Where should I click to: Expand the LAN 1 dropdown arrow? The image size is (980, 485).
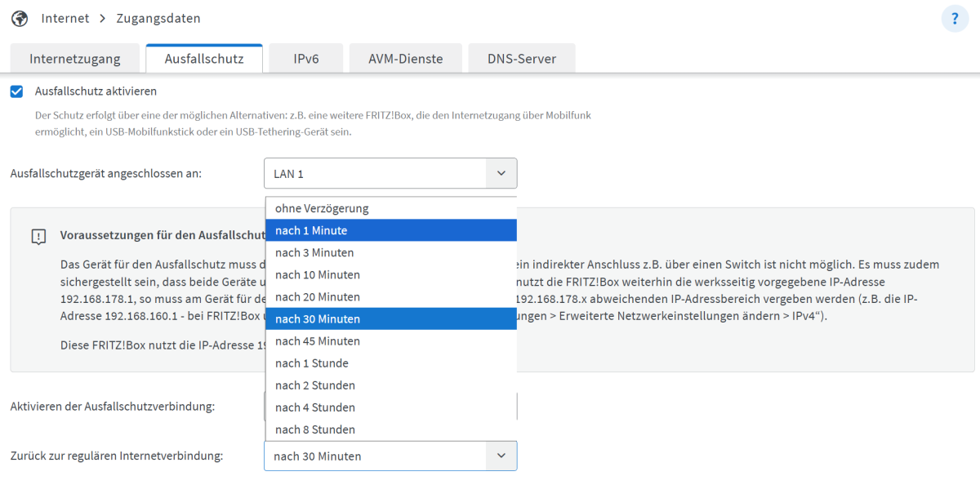click(501, 173)
